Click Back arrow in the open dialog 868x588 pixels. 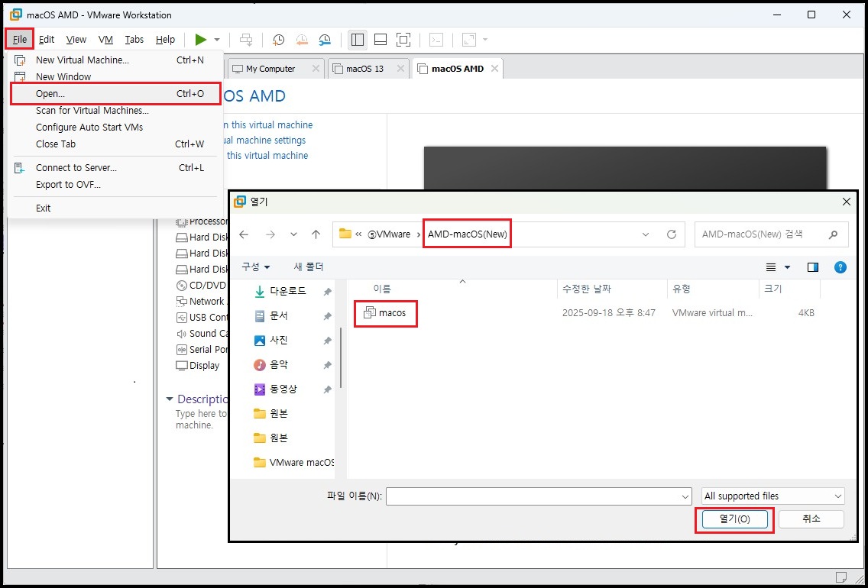[x=244, y=234]
